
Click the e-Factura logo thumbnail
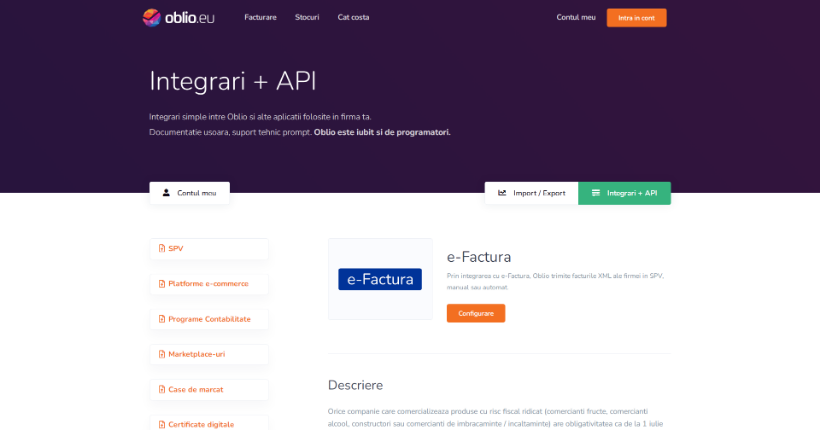(x=380, y=279)
